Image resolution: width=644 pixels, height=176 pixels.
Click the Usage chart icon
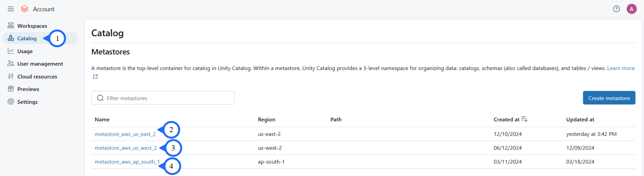tap(11, 51)
